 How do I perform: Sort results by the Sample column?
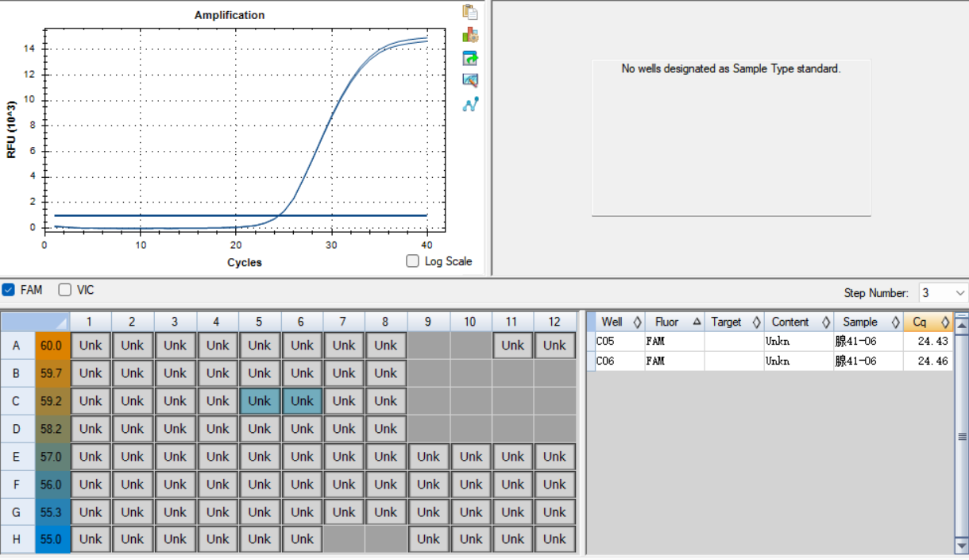tap(868, 322)
